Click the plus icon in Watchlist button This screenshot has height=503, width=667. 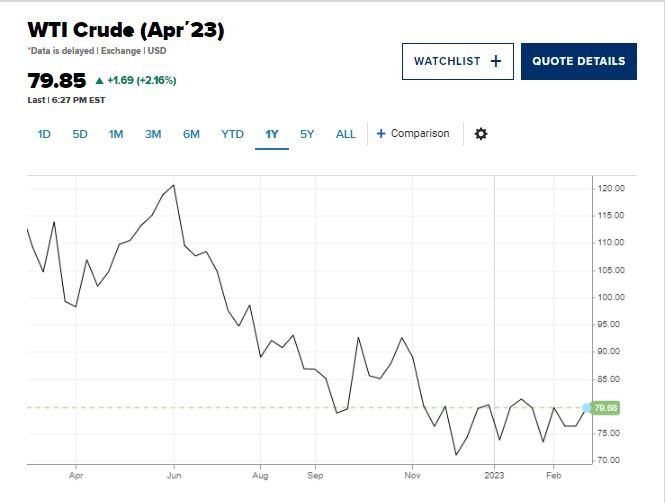pos(496,61)
